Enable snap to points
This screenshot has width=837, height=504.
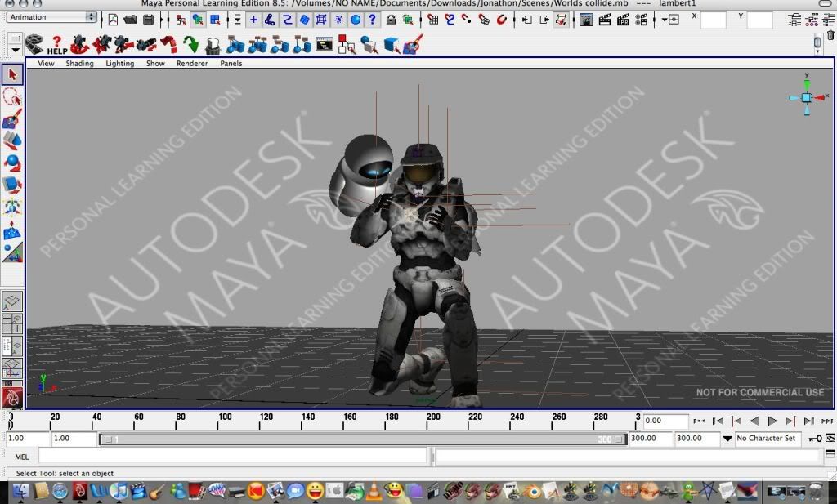[467, 20]
